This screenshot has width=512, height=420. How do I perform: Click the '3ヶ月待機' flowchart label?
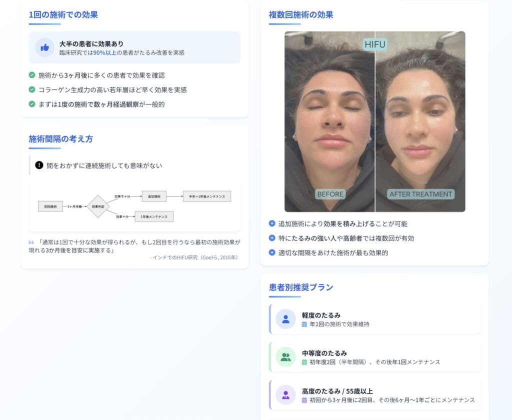(x=74, y=206)
